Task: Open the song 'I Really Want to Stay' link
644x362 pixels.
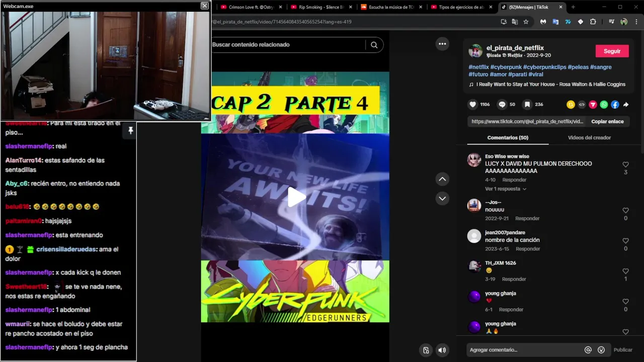Action: coord(551,84)
